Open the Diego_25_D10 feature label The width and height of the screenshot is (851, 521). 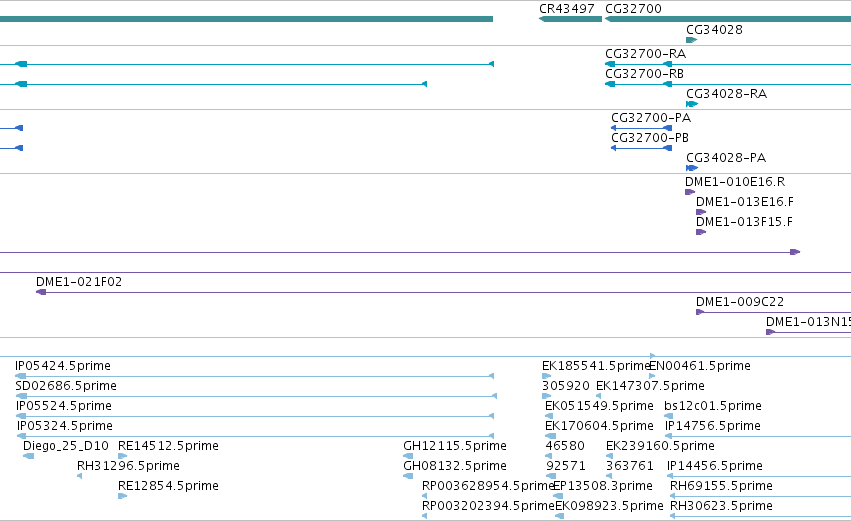[x=66, y=446]
